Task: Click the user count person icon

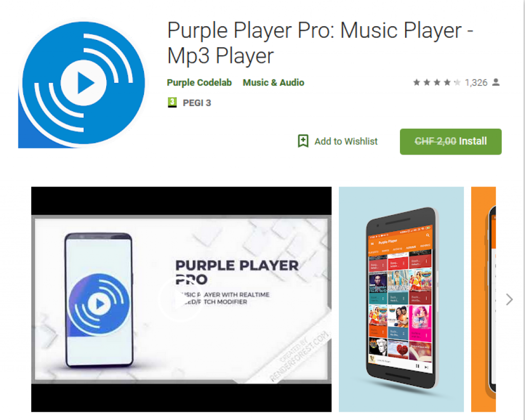Action: coord(496,82)
